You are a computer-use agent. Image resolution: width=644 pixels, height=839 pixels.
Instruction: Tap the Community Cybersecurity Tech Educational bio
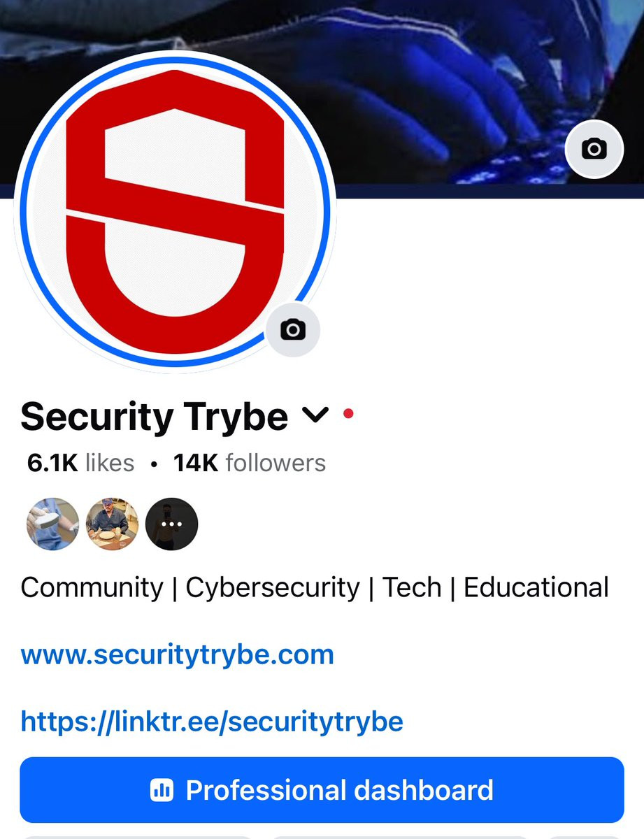coord(315,587)
